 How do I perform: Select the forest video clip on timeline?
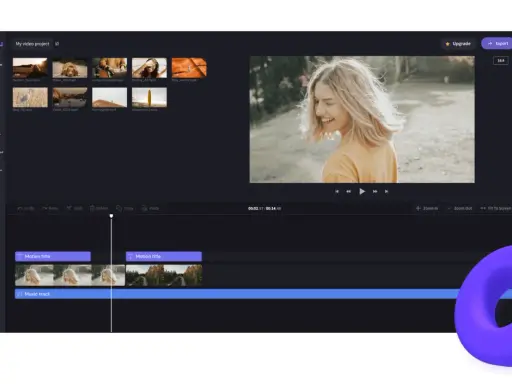pos(164,275)
